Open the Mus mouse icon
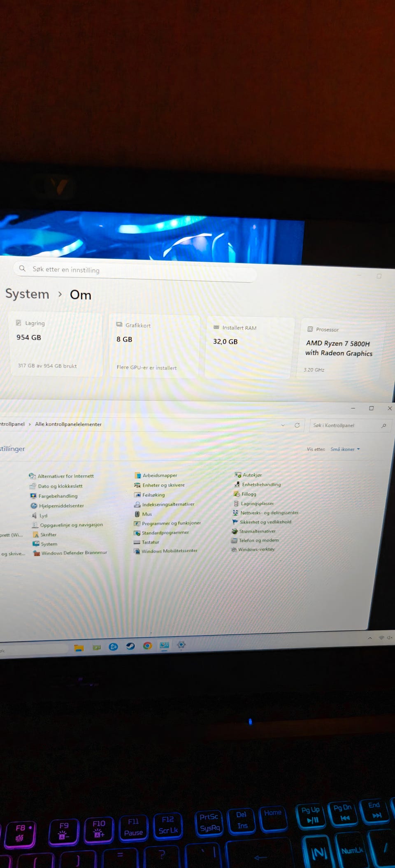 pyautogui.click(x=137, y=514)
